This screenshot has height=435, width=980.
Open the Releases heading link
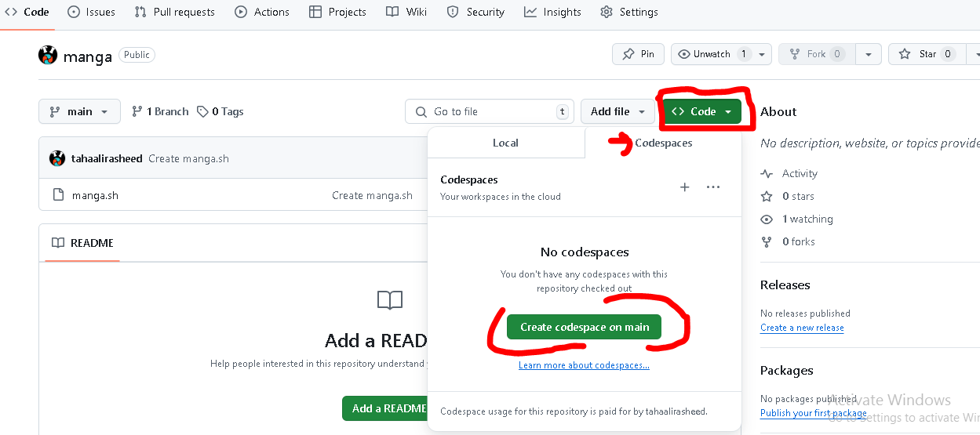(x=785, y=285)
